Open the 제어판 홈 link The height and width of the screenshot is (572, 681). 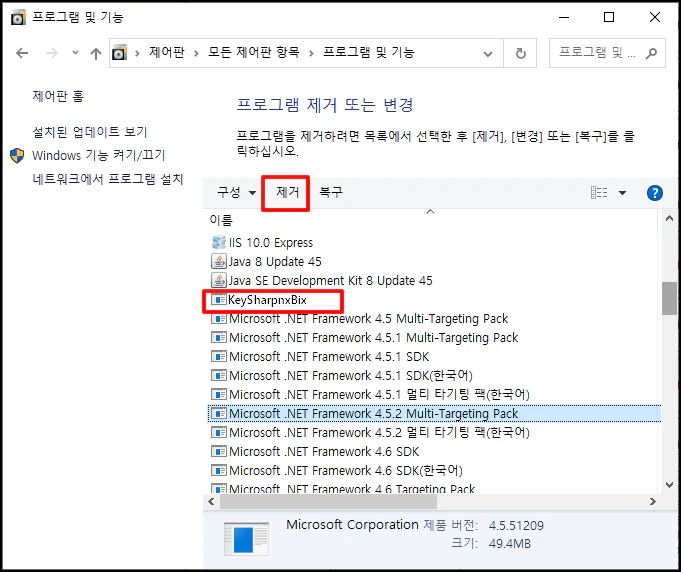point(58,96)
